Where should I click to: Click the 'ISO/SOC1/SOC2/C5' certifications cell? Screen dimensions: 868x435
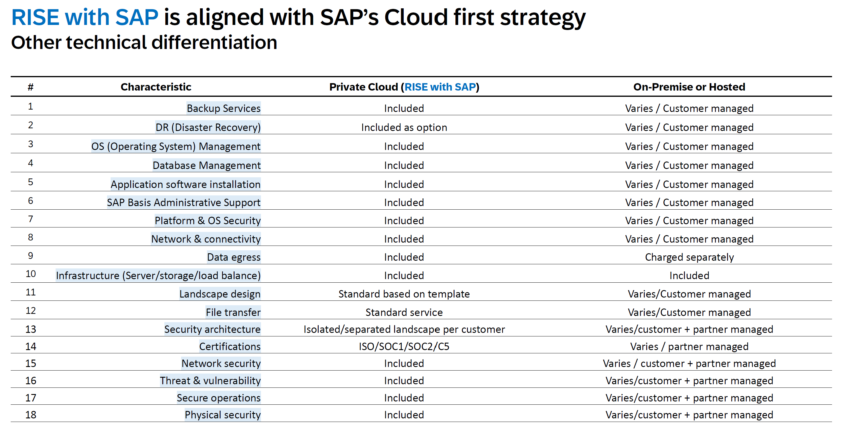pyautogui.click(x=404, y=347)
